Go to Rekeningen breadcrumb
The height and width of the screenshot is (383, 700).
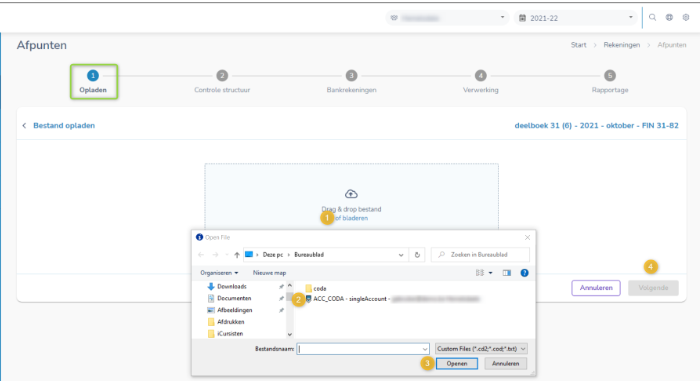(x=621, y=45)
